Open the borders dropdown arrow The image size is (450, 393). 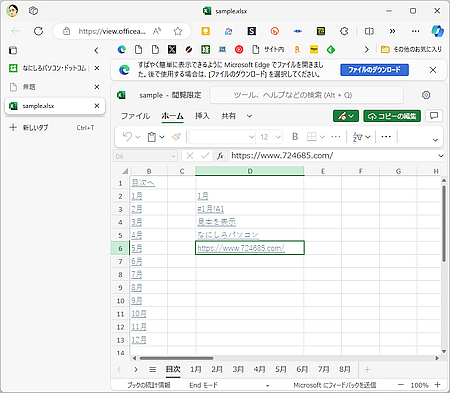point(322,137)
